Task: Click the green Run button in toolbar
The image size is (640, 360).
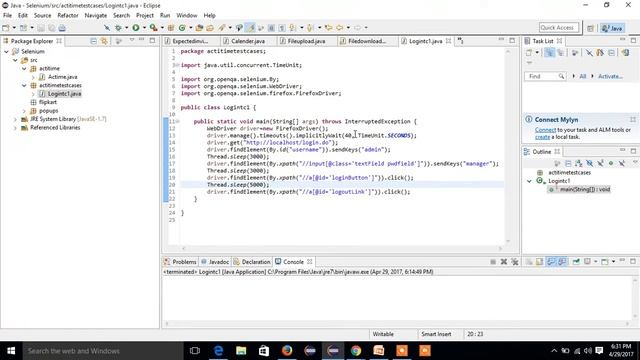Action: (x=136, y=28)
